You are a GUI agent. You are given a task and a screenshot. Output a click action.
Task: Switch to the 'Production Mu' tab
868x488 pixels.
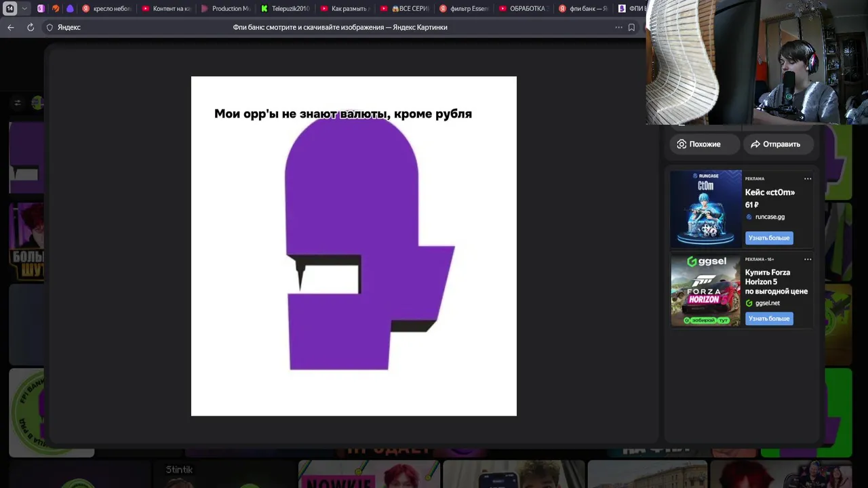point(225,9)
